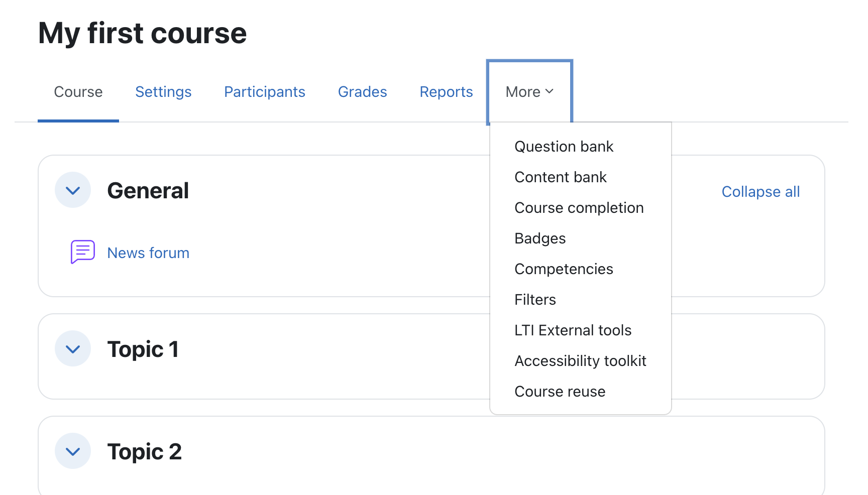Switch to the Participants tab
Viewport: 868px width, 495px height.
(x=264, y=92)
